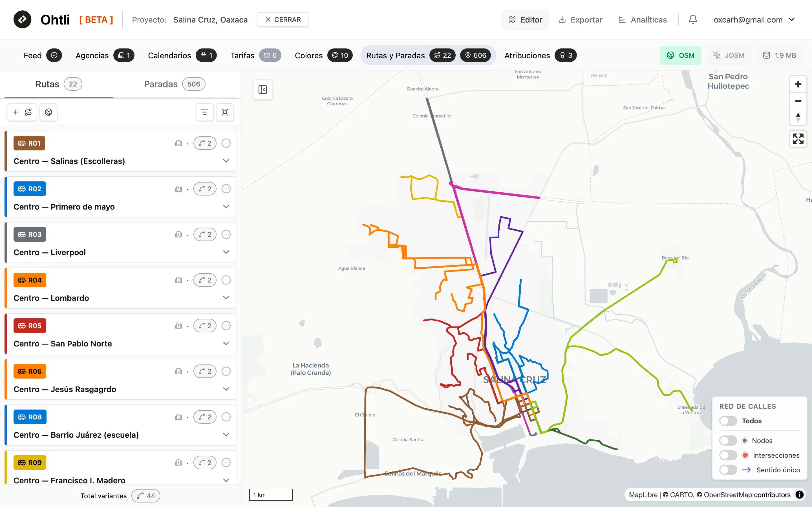This screenshot has width=812, height=507.
Task: Open the notifications bell
Action: pyautogui.click(x=693, y=19)
